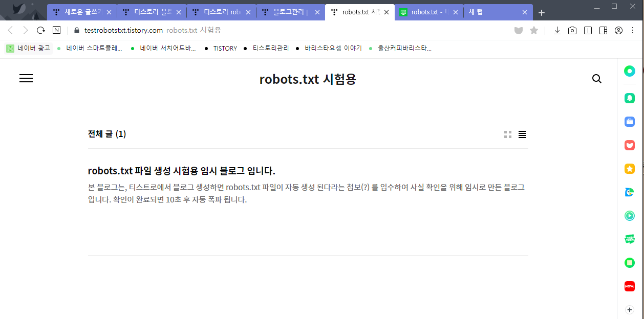Open the notification bell in sidebar
Viewport: 644px width, 319px height.
pyautogui.click(x=630, y=98)
